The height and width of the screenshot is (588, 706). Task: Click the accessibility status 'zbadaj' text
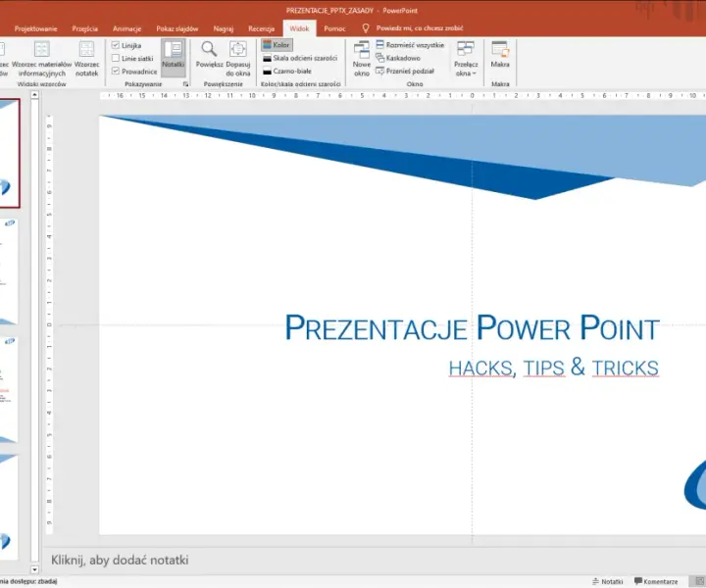point(47,581)
